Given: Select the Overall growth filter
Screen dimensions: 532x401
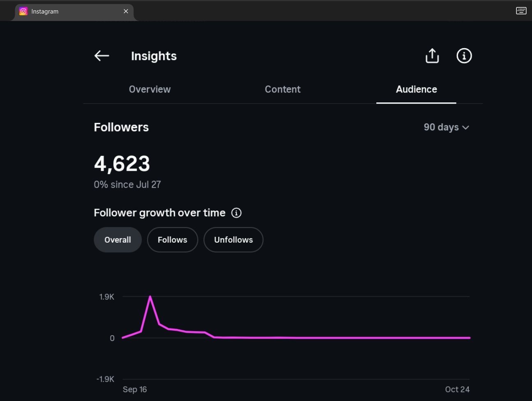Looking at the screenshot, I should point(117,240).
